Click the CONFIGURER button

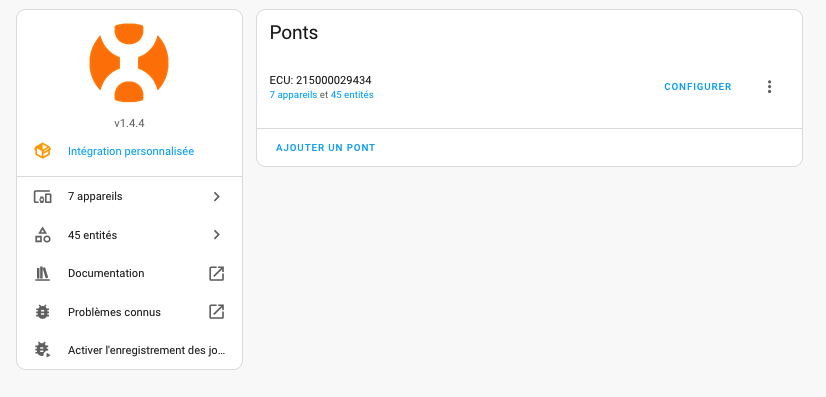697,87
